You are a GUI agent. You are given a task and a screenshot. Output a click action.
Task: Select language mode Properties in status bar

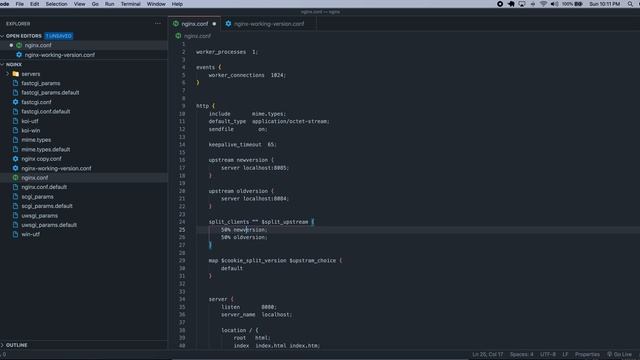pyautogui.click(x=587, y=354)
